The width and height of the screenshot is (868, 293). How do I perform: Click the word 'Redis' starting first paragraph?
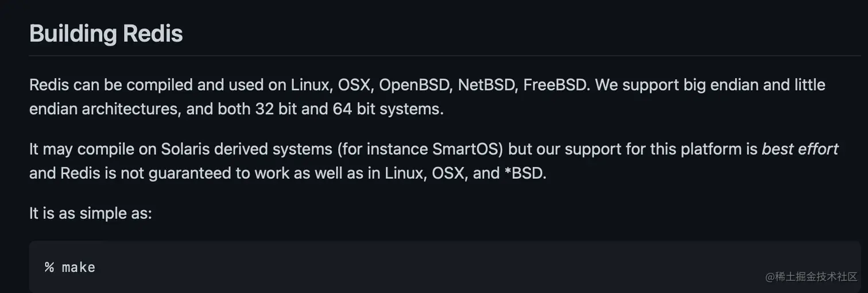[x=49, y=85]
